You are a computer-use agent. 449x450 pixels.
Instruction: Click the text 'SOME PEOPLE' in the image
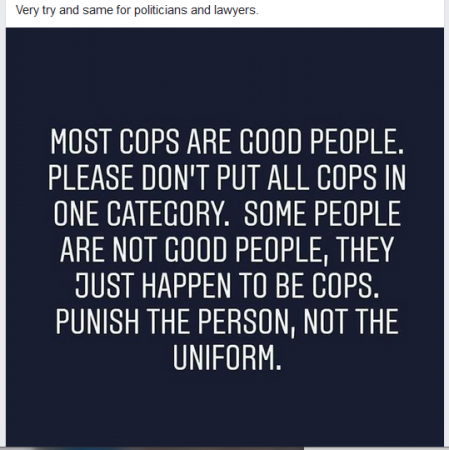click(x=322, y=213)
